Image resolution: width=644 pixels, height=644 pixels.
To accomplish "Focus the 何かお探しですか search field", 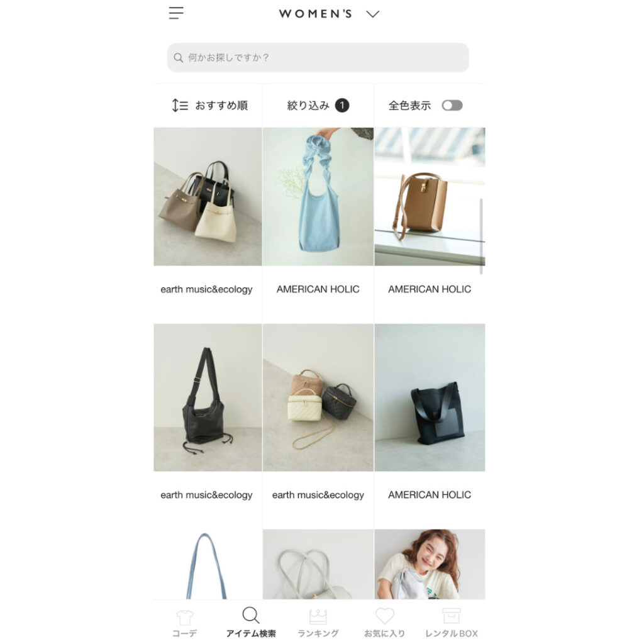I will click(318, 57).
